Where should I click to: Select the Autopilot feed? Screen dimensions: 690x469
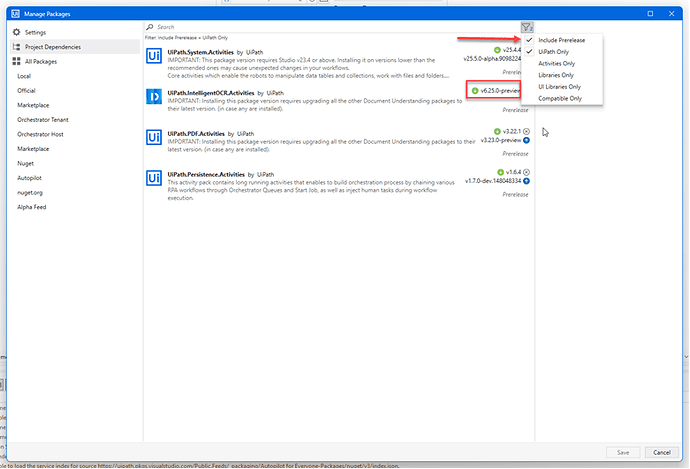click(x=29, y=178)
